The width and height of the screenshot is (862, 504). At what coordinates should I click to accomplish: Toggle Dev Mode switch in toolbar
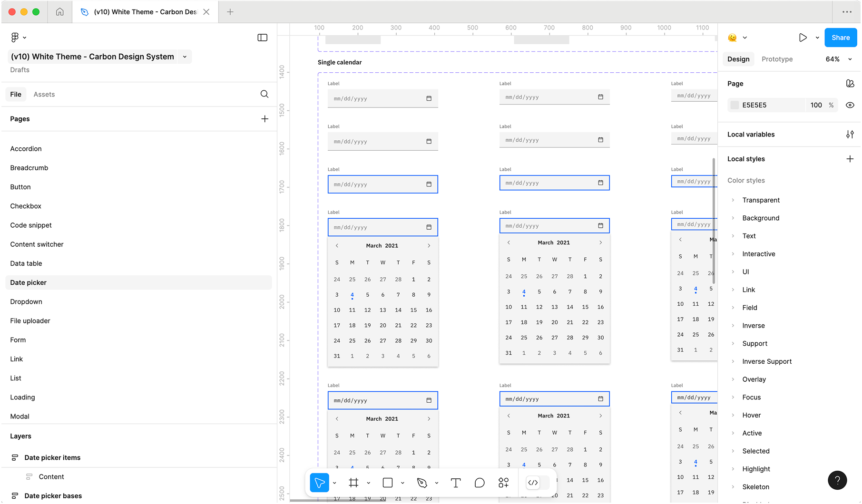538,483
